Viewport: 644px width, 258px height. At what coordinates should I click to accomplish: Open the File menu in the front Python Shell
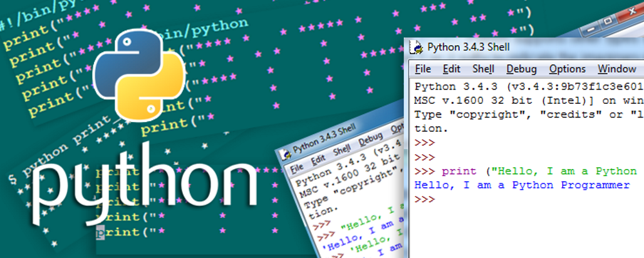[422, 69]
